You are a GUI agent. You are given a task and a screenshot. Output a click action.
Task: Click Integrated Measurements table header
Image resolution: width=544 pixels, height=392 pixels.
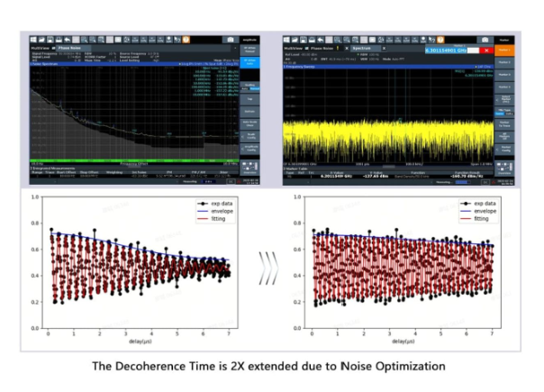tap(134, 168)
